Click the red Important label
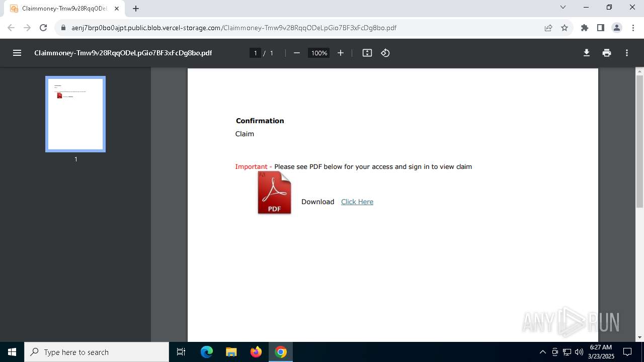This screenshot has height=362, width=644. 251,166
